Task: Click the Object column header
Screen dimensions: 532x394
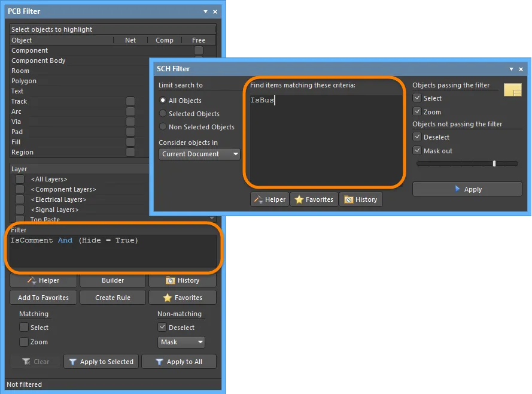Action: pos(62,40)
